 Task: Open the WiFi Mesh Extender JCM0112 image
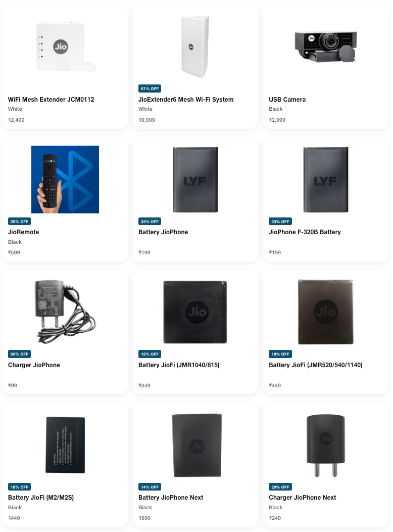pyautogui.click(x=65, y=47)
